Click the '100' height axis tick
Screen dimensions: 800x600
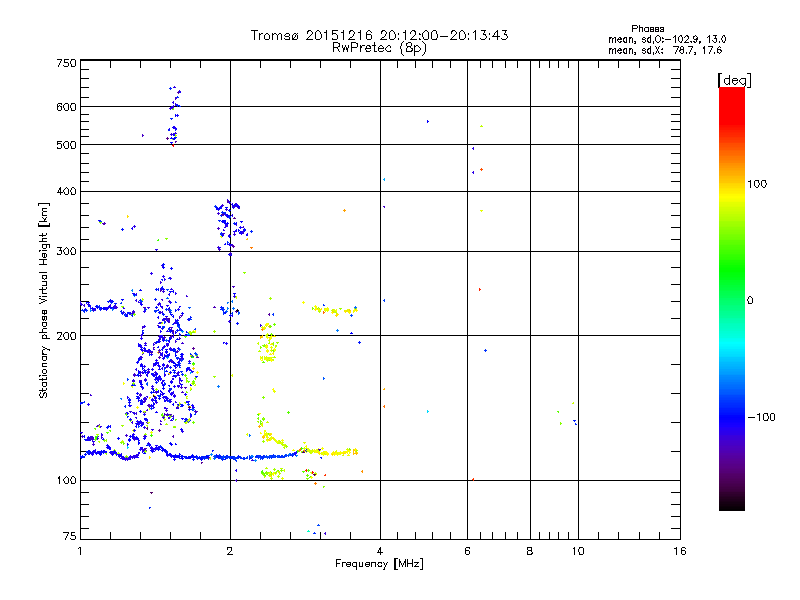66,480
